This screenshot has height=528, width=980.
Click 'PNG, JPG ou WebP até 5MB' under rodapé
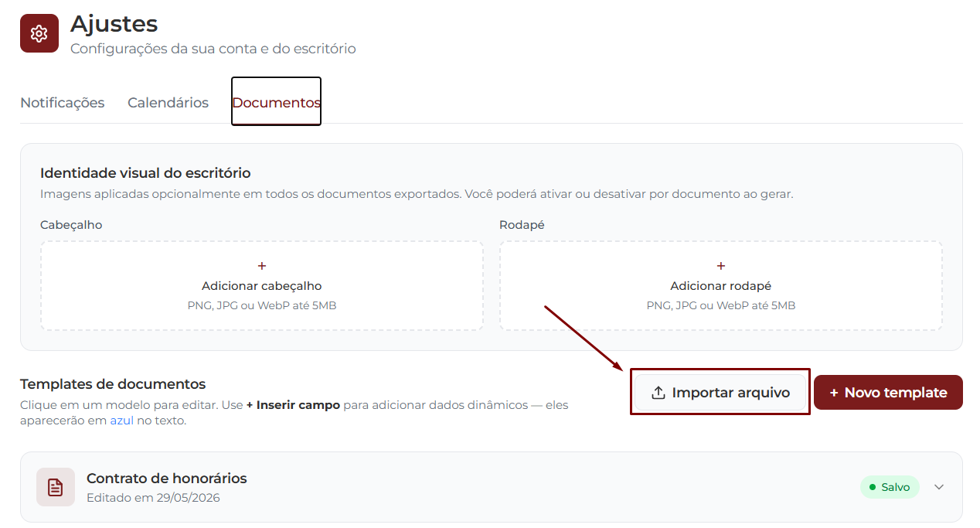coord(721,305)
